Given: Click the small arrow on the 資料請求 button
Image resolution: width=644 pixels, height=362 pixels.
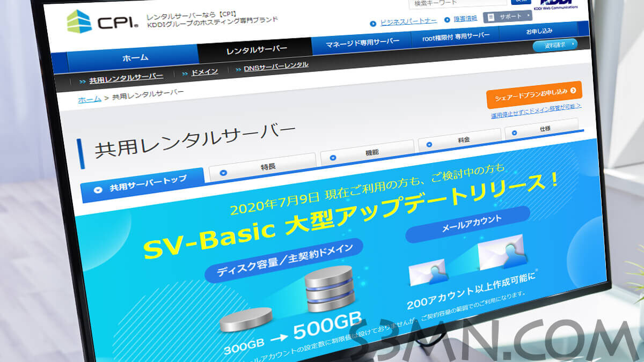Looking at the screenshot, I should (573, 44).
